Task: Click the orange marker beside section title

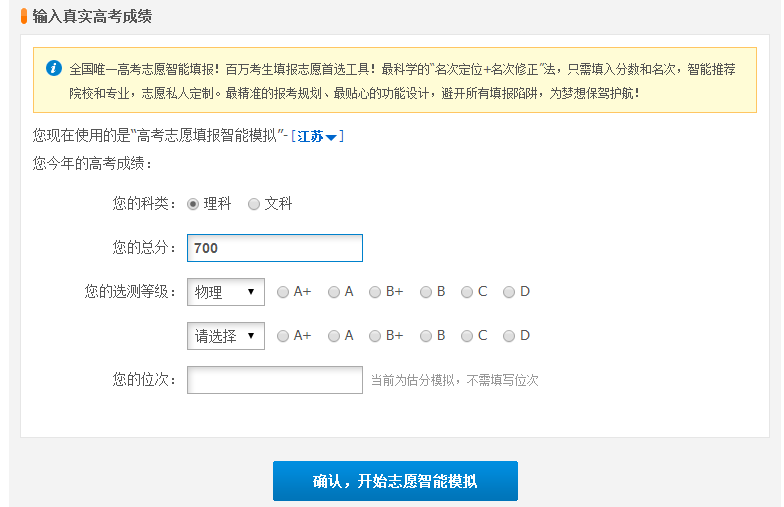Action: coord(24,16)
